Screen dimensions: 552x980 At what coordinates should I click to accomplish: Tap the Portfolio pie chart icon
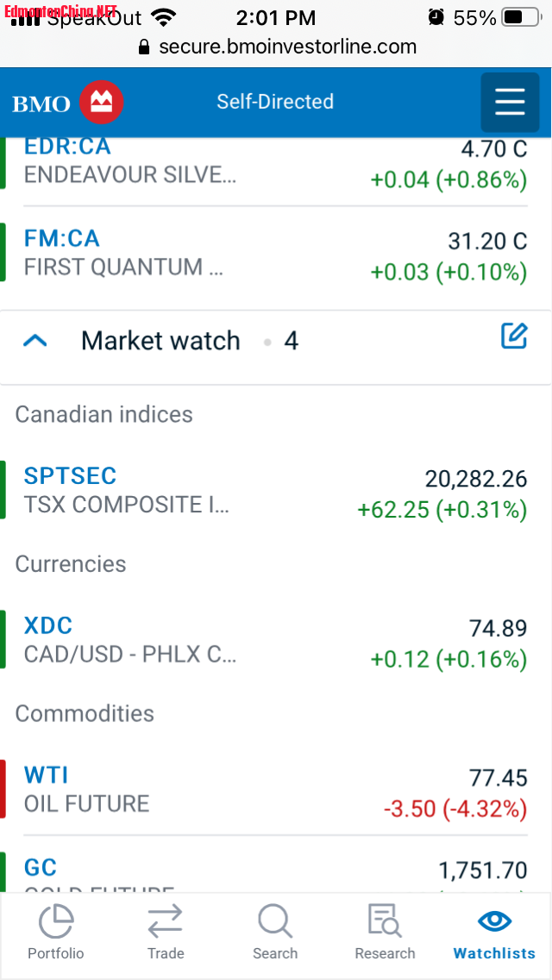tap(56, 921)
